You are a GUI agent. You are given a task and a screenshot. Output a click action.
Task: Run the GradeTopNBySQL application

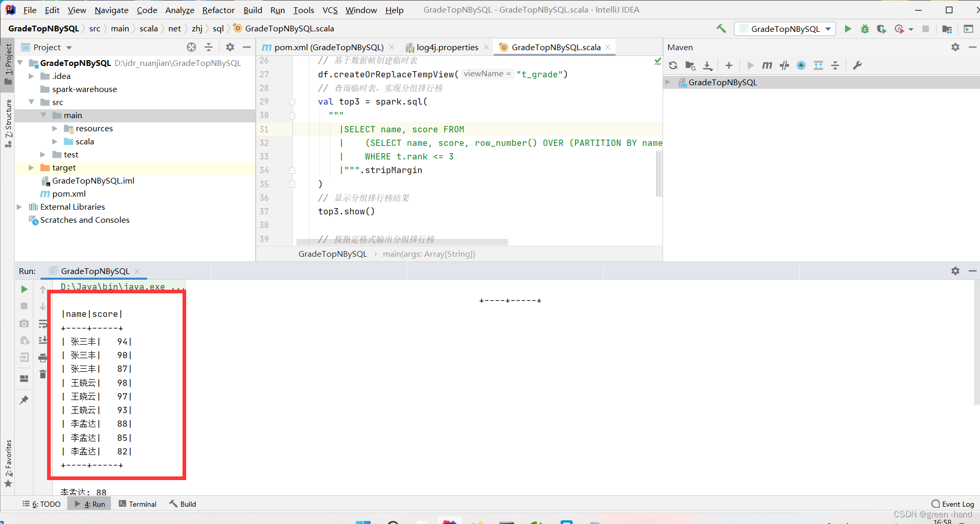pyautogui.click(x=848, y=29)
